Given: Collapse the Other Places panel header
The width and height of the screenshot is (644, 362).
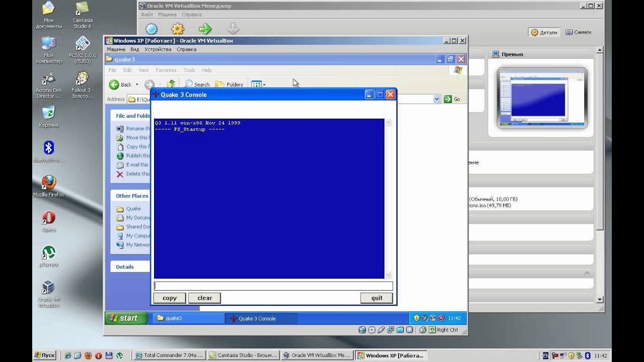Looking at the screenshot, I should click(x=131, y=196).
